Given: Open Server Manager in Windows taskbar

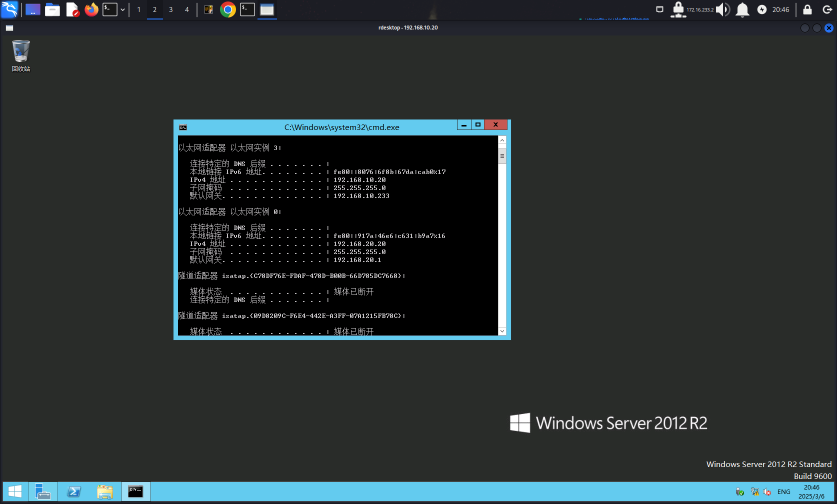Looking at the screenshot, I should pyautogui.click(x=43, y=492).
